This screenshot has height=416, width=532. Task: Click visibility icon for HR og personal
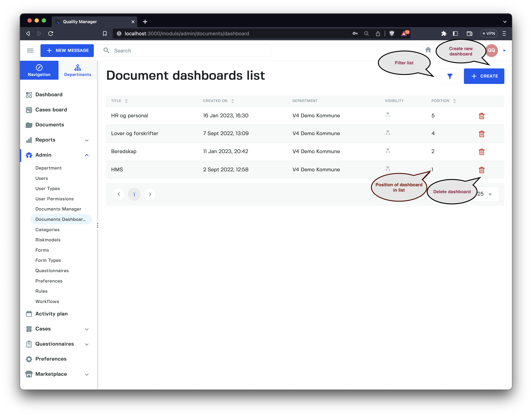[x=388, y=115]
